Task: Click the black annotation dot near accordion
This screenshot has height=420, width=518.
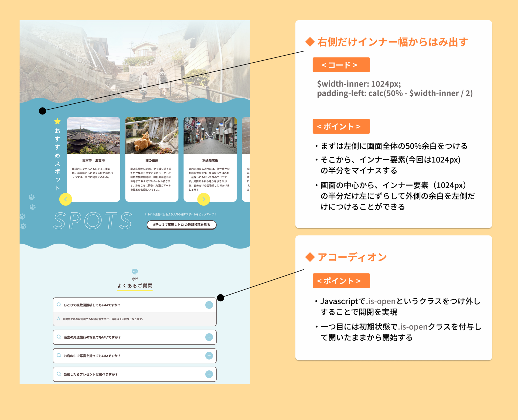Action: click(x=221, y=298)
